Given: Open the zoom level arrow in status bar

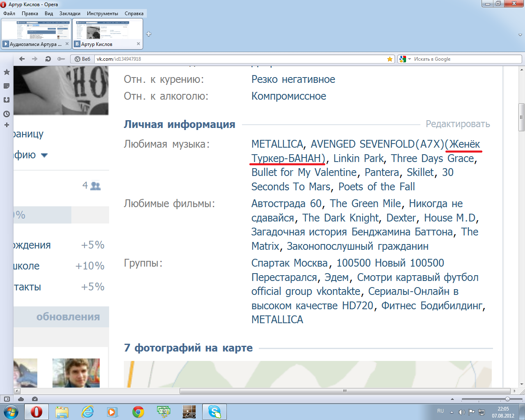Looking at the screenshot, I should click(452, 399).
